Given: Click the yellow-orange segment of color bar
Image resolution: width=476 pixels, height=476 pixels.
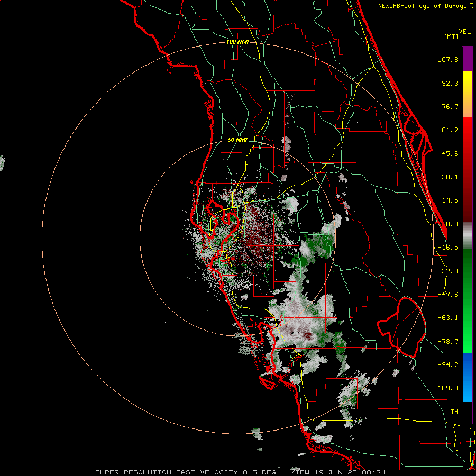Looking at the screenshot, I should (467, 94).
